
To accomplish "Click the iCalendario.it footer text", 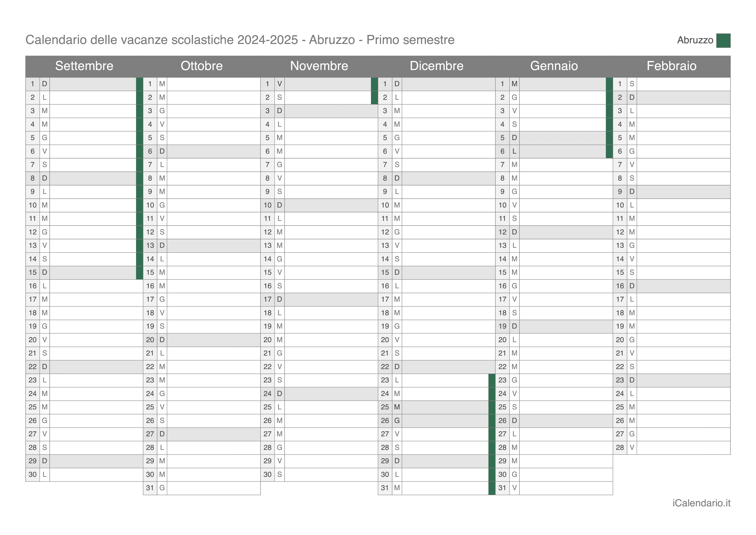I will pos(701,503).
